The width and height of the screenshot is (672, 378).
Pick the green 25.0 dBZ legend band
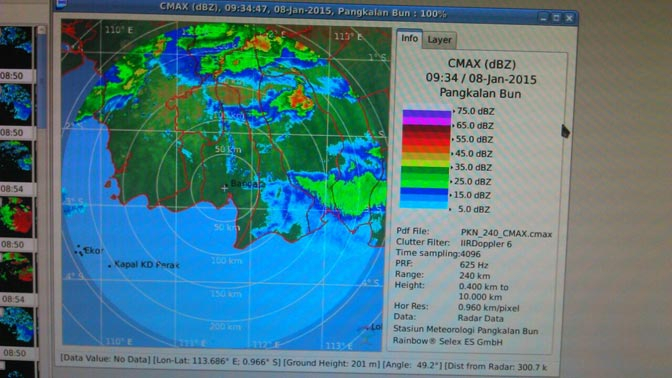[425, 180]
